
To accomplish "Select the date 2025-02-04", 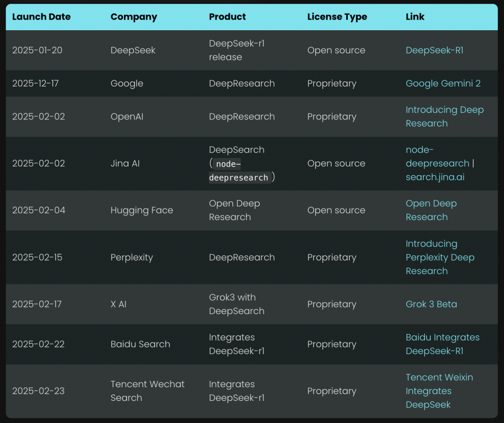I will point(39,210).
